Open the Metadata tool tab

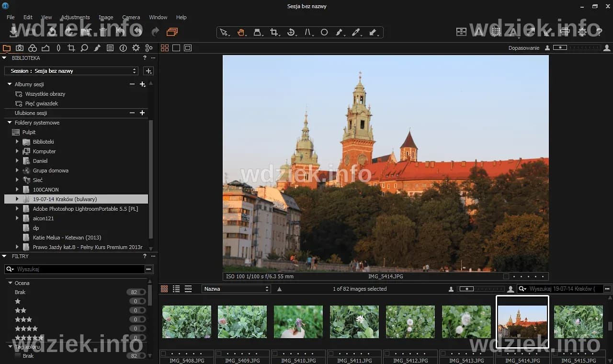coord(110,48)
